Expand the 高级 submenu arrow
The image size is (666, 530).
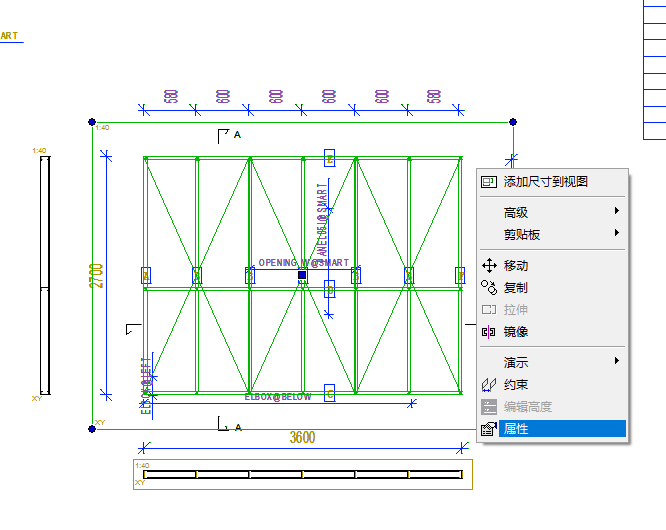coord(617,211)
